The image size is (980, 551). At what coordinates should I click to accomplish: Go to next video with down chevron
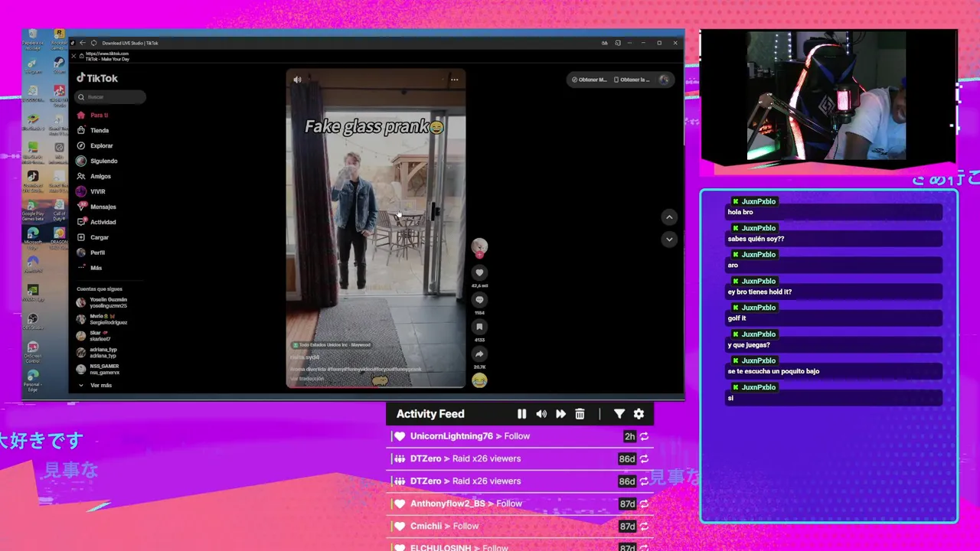tap(669, 240)
